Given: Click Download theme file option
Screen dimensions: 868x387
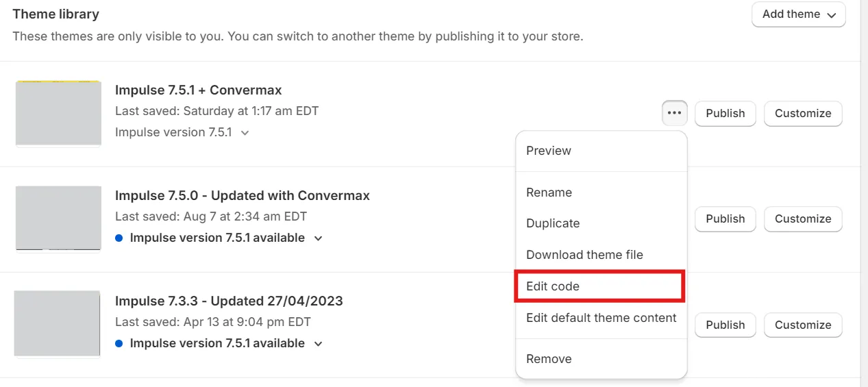Looking at the screenshot, I should pyautogui.click(x=584, y=255).
